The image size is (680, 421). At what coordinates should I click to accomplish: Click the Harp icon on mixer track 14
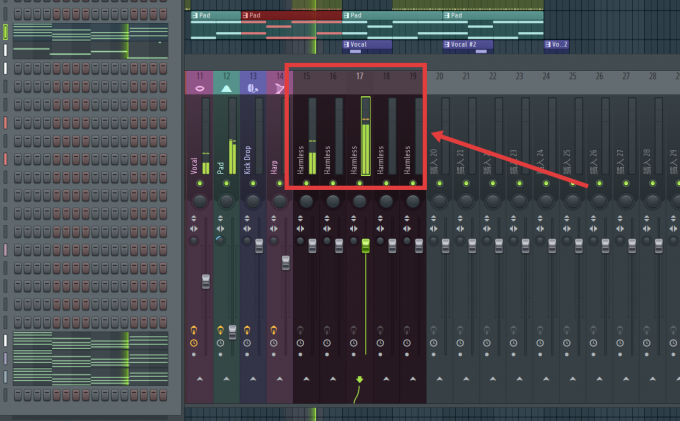[x=279, y=88]
